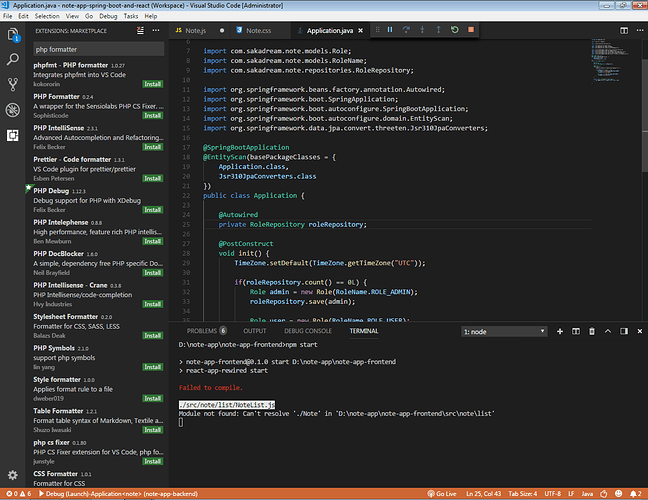The height and width of the screenshot is (500, 648).
Task: Click the debug Step Over button
Action: coord(406,30)
